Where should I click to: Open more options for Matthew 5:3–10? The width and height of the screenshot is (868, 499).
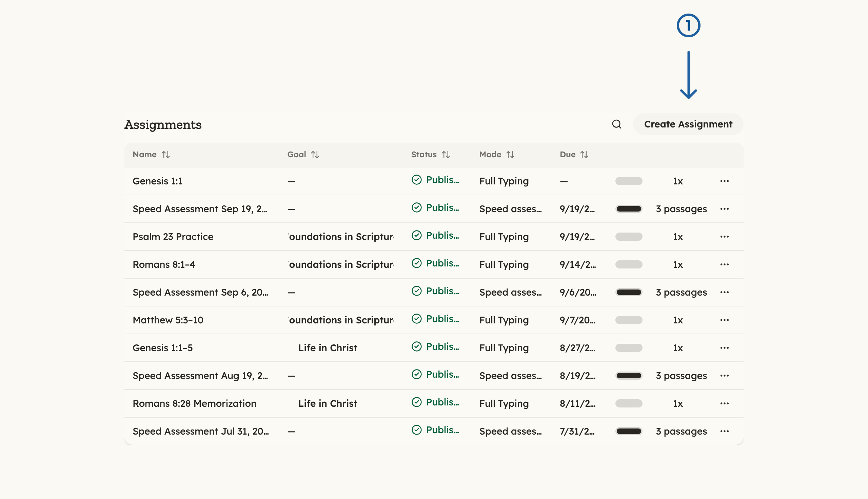(x=725, y=320)
